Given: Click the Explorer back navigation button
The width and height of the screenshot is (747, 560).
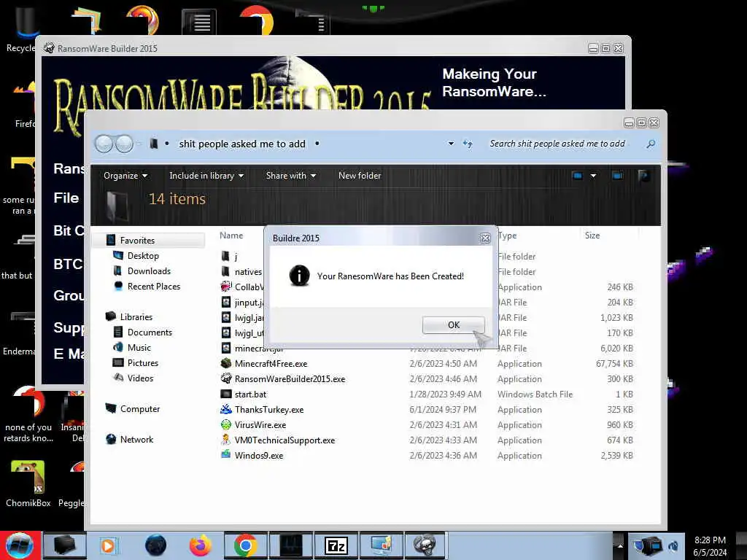Looking at the screenshot, I should click(104, 144).
